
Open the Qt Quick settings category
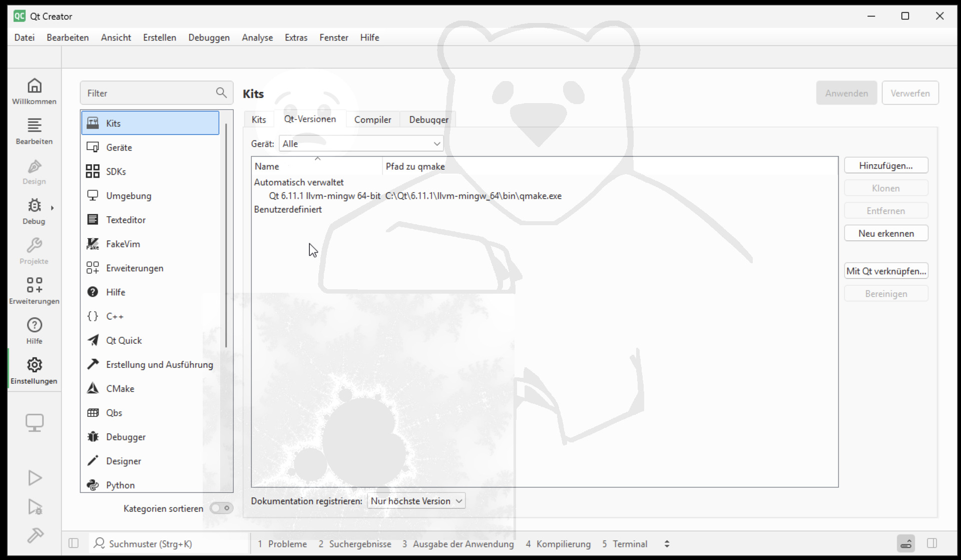click(x=150, y=340)
